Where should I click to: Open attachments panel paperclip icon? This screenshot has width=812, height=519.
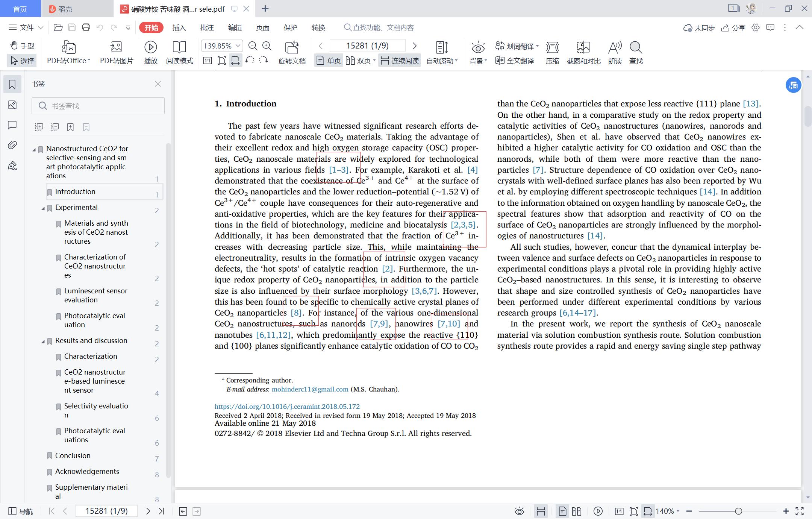(12, 145)
